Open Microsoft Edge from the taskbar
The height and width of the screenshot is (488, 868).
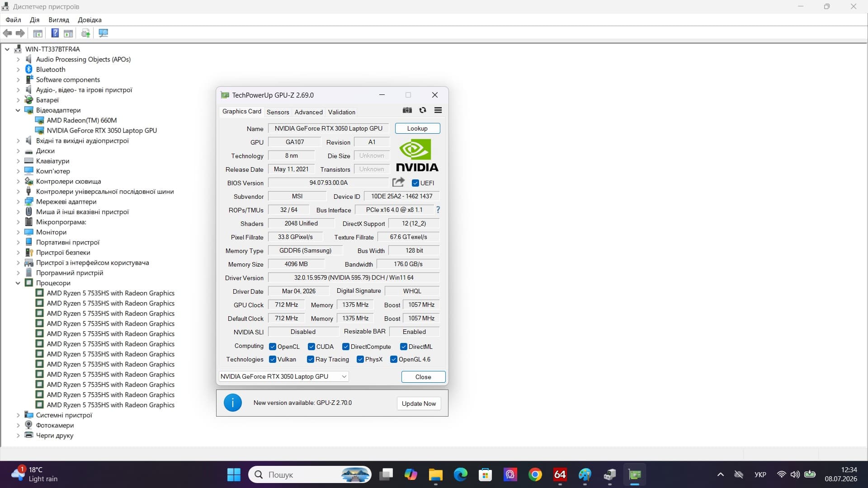point(460,474)
